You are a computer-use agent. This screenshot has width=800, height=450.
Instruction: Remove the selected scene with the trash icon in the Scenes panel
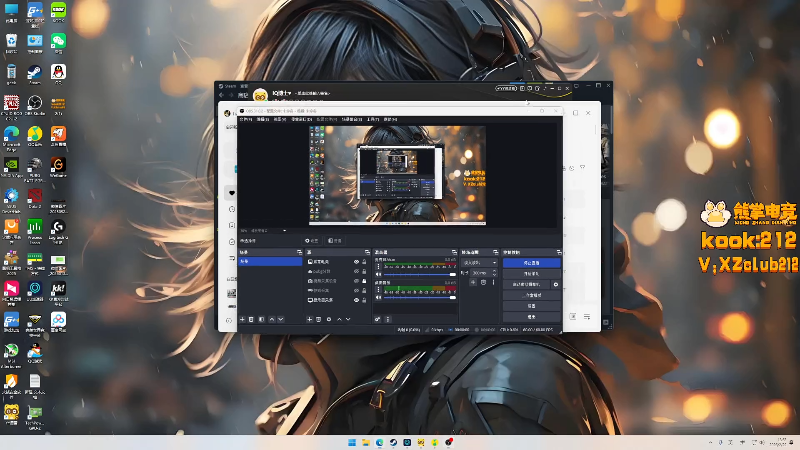[x=251, y=319]
